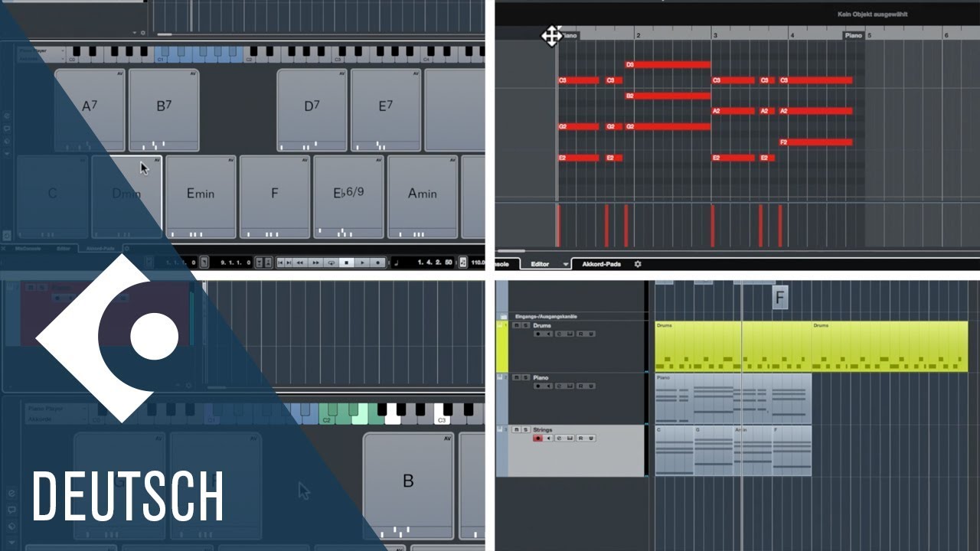Select the Eingangs-/Ausgangskanäle folder row
This screenshot has height=551, width=980.
pyautogui.click(x=570, y=316)
